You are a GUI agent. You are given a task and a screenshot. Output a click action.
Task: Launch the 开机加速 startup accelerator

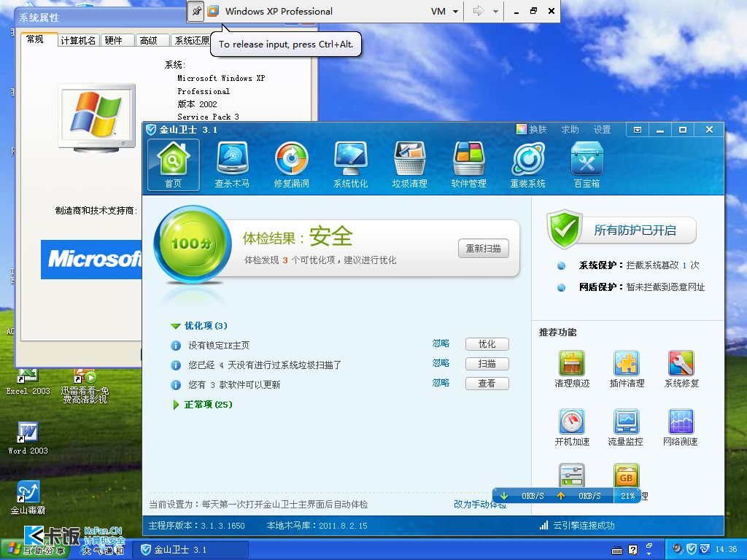coord(572,427)
